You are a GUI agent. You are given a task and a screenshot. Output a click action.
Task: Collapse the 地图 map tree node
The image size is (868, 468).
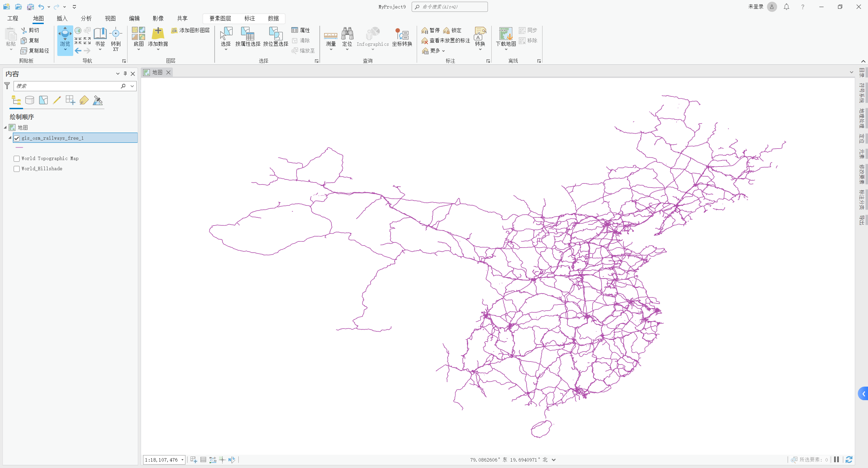click(x=5, y=128)
